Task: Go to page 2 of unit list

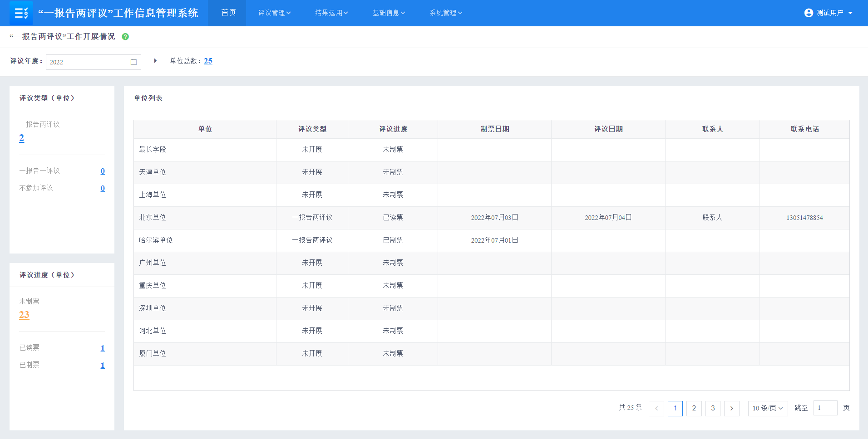Action: (x=694, y=408)
